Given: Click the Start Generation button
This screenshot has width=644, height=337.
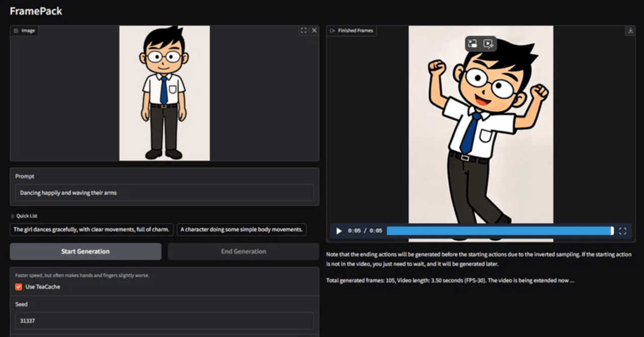Looking at the screenshot, I should point(86,251).
